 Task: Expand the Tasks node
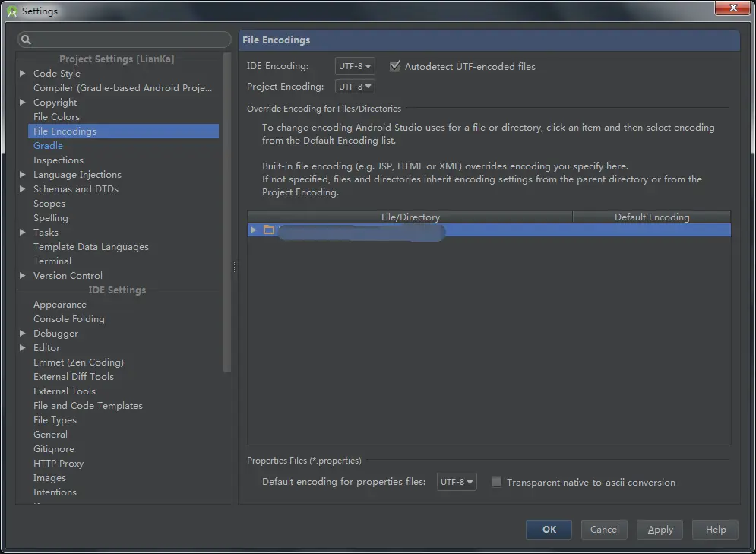tap(22, 233)
